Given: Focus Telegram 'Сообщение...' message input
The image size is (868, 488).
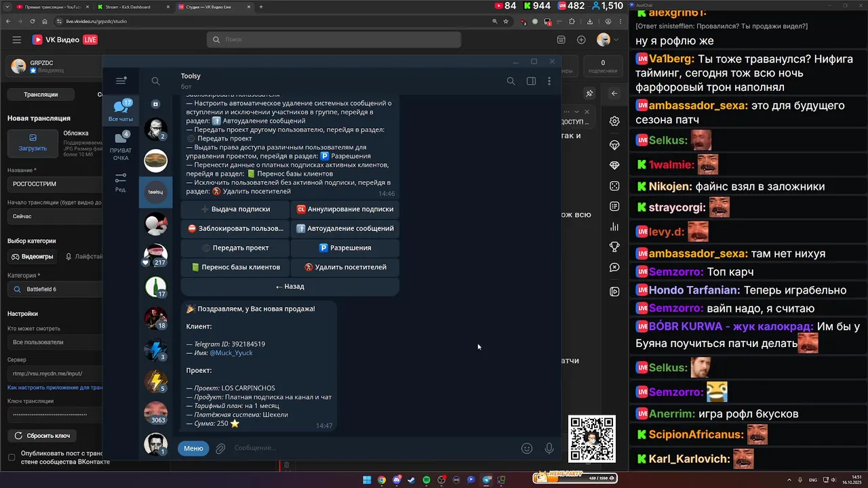Looking at the screenshot, I should pos(373,448).
